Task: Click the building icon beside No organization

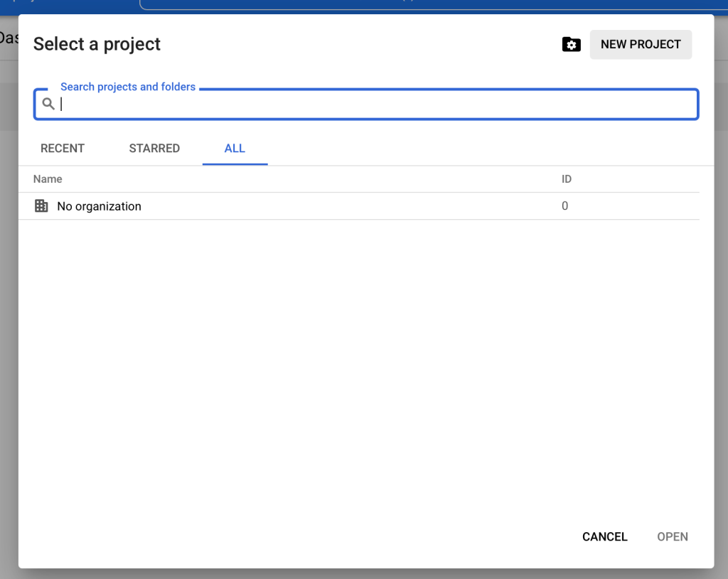Action: click(x=41, y=206)
